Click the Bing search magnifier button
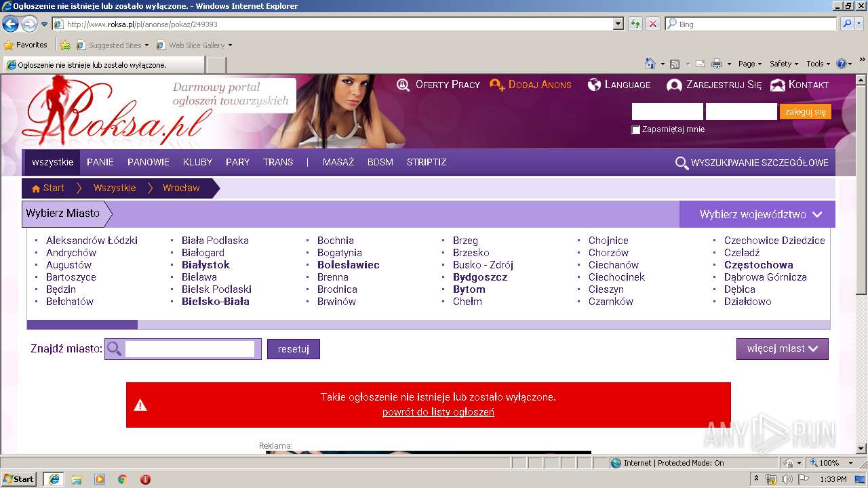 (x=847, y=24)
